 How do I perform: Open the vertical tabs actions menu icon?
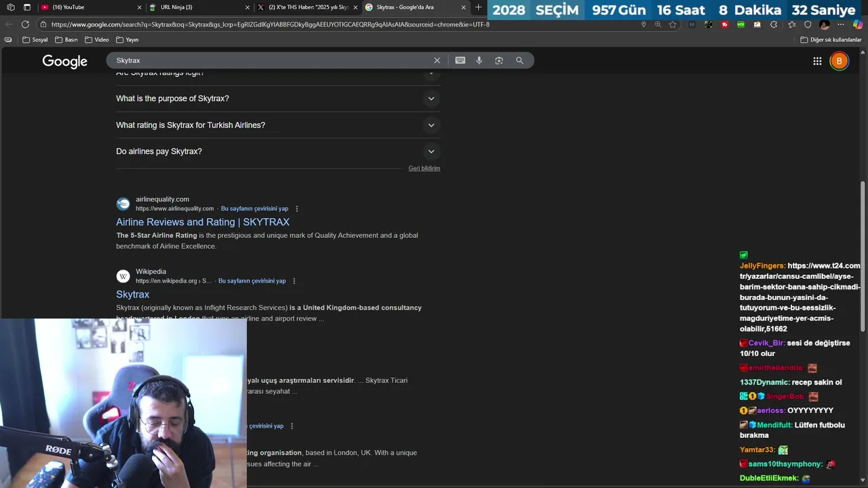[x=27, y=7]
